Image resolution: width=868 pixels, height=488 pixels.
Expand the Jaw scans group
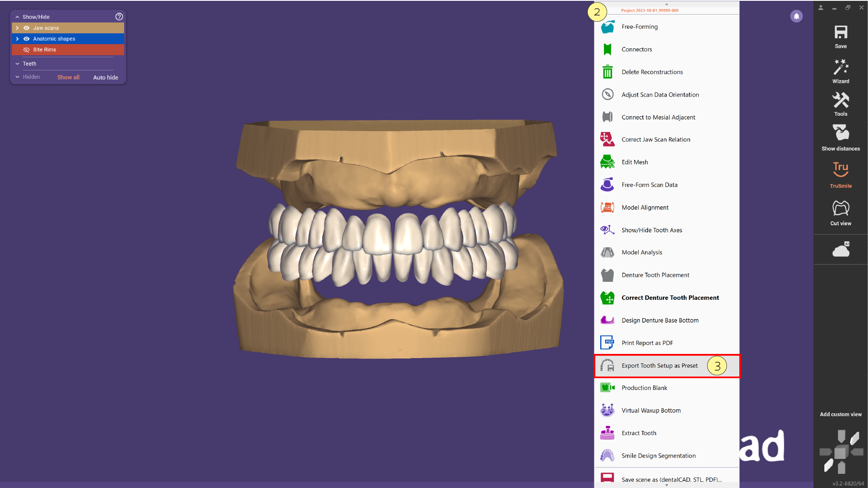pyautogui.click(x=17, y=28)
